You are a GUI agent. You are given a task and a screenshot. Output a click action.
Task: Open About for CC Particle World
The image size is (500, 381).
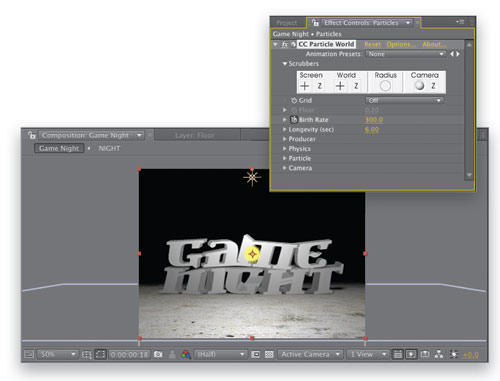tap(433, 44)
